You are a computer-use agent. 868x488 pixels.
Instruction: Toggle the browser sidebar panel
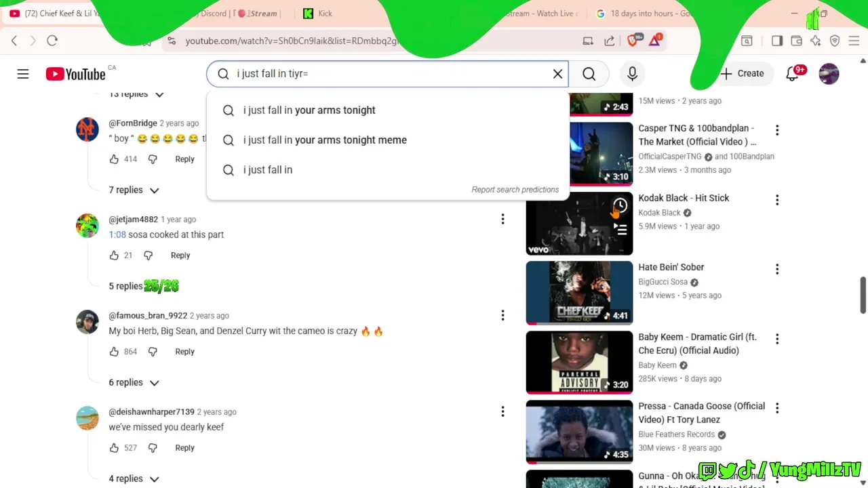click(x=777, y=41)
